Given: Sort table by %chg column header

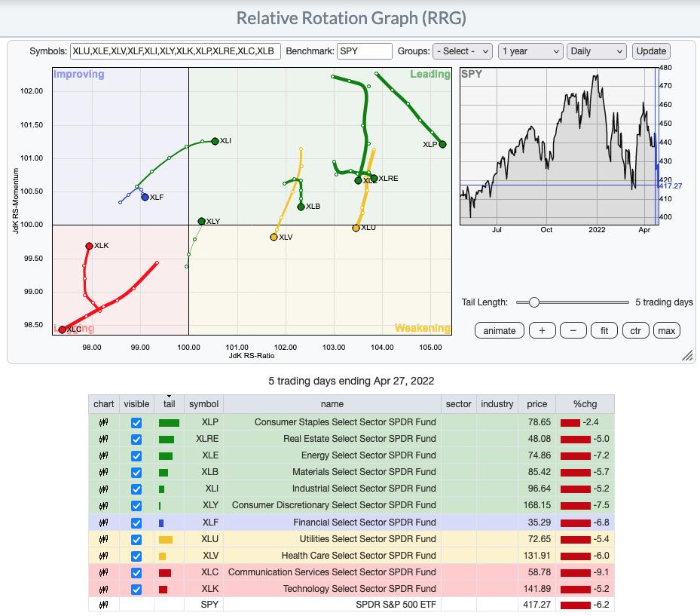Looking at the screenshot, I should point(585,404).
